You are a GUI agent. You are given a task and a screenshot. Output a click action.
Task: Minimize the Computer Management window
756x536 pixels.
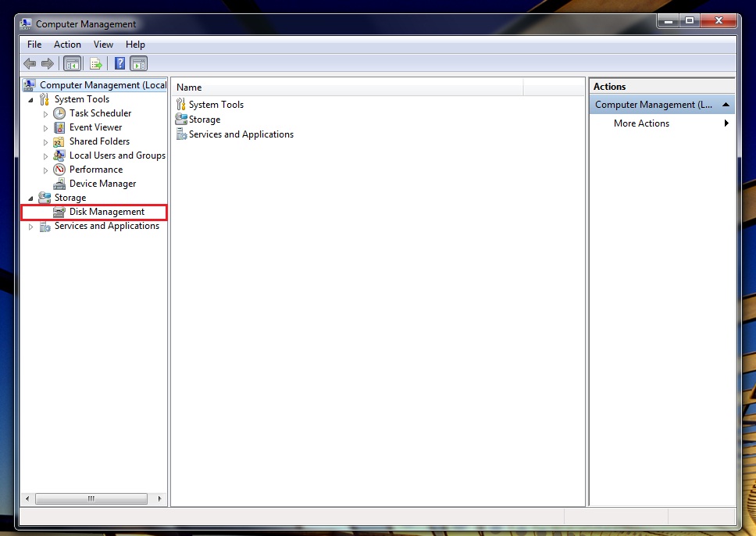[669, 21]
